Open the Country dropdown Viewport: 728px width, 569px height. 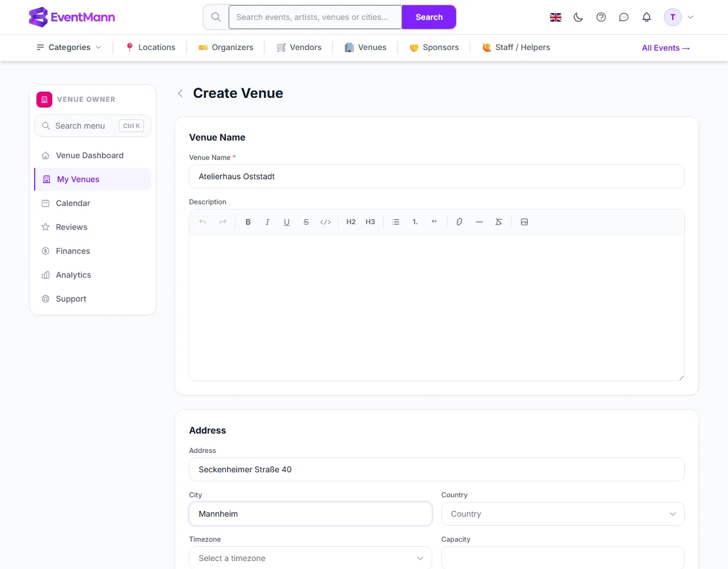pos(563,514)
